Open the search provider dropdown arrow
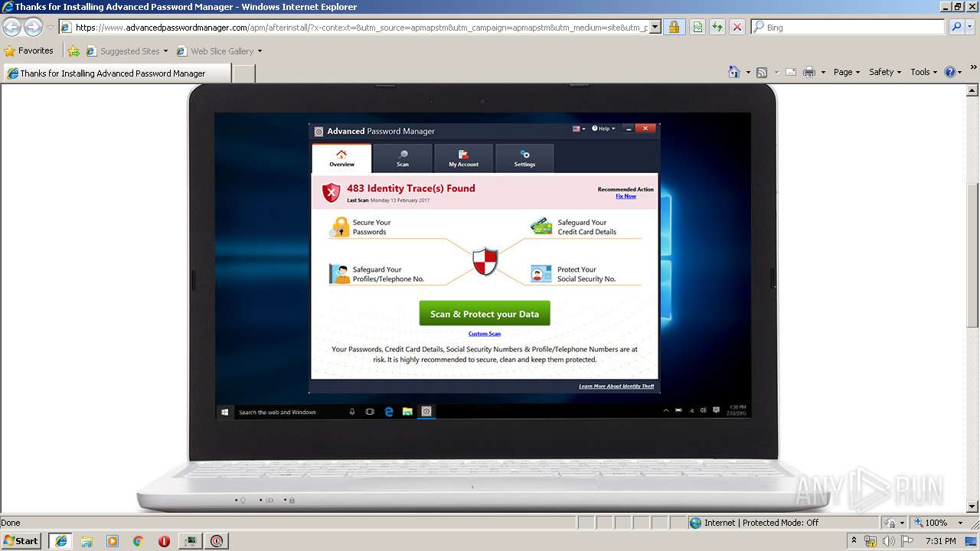The height and width of the screenshot is (551, 980). tap(971, 28)
